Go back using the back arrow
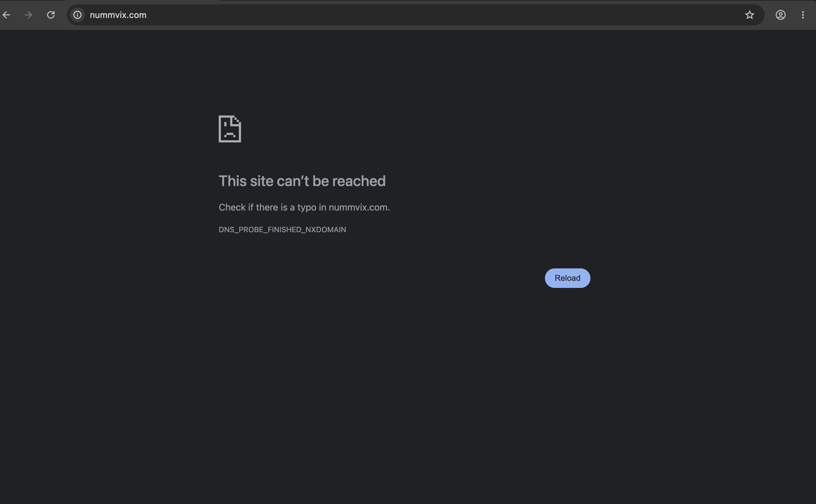Viewport: 816px width, 504px height. 6,15
